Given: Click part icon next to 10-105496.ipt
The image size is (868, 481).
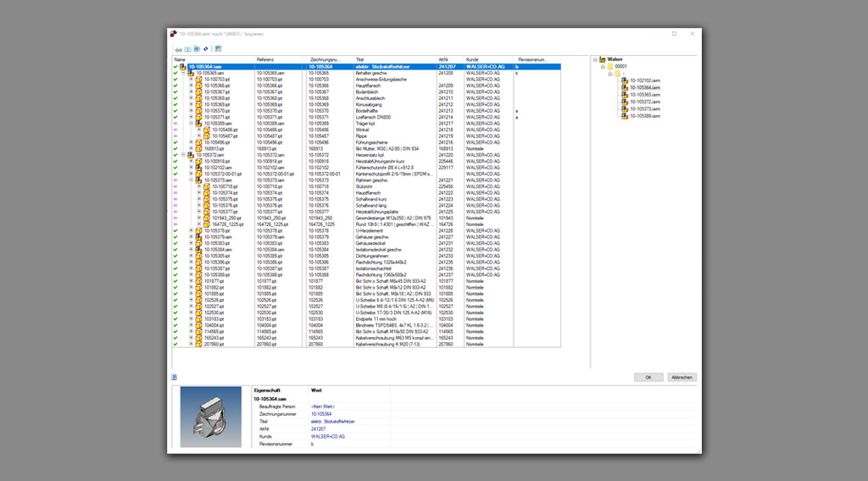Looking at the screenshot, I should coord(200,142).
